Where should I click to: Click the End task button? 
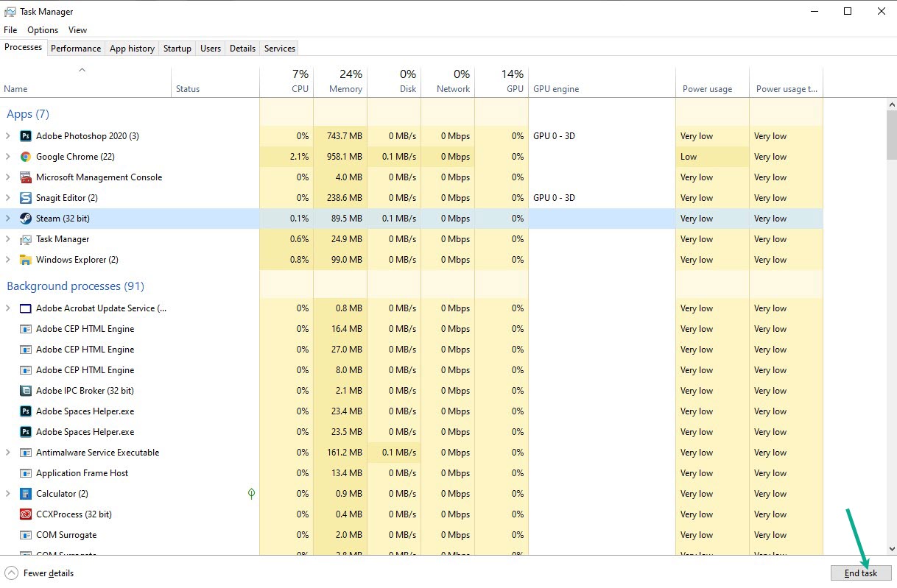pos(861,573)
